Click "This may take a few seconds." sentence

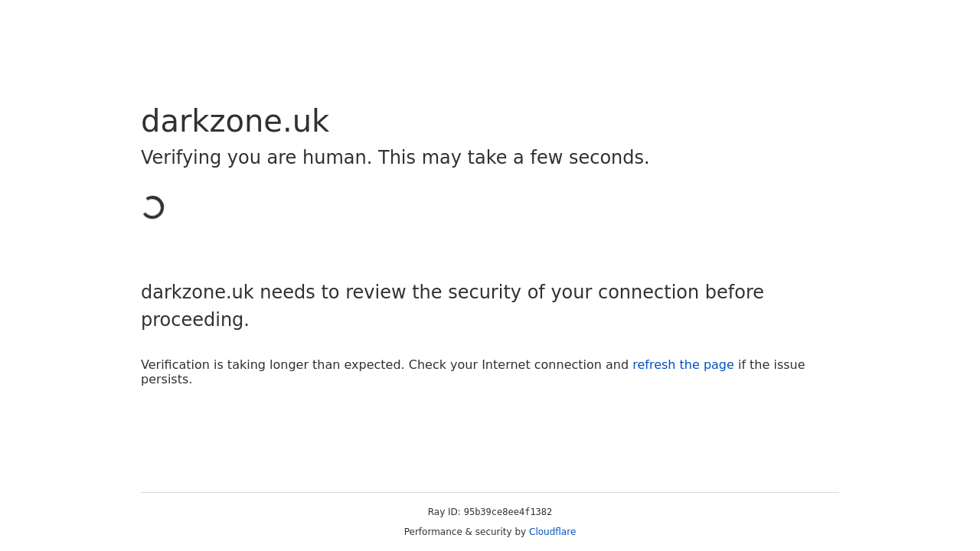pyautogui.click(x=514, y=158)
